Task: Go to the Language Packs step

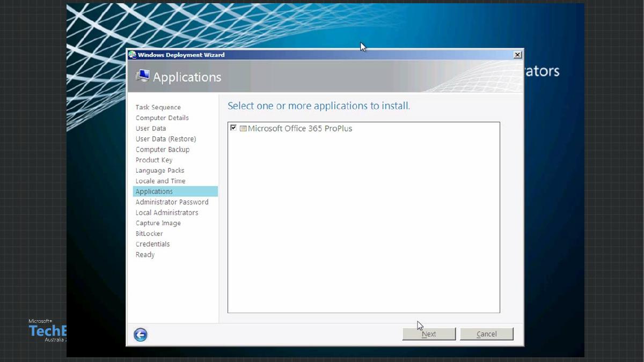Action: (x=160, y=171)
